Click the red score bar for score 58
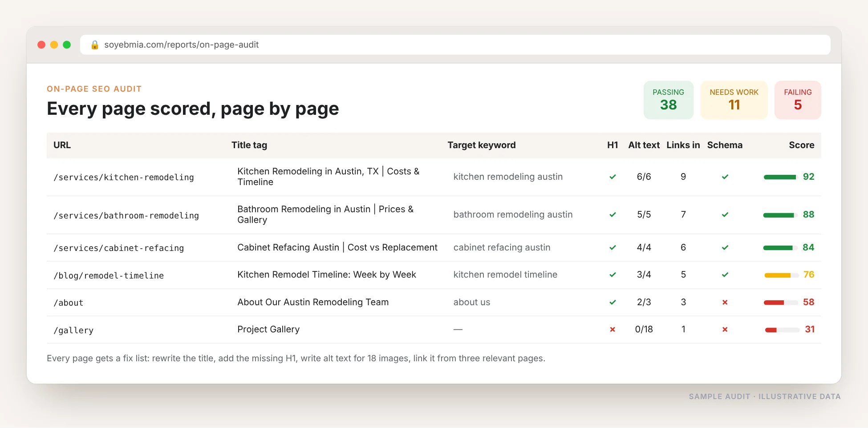 781,303
